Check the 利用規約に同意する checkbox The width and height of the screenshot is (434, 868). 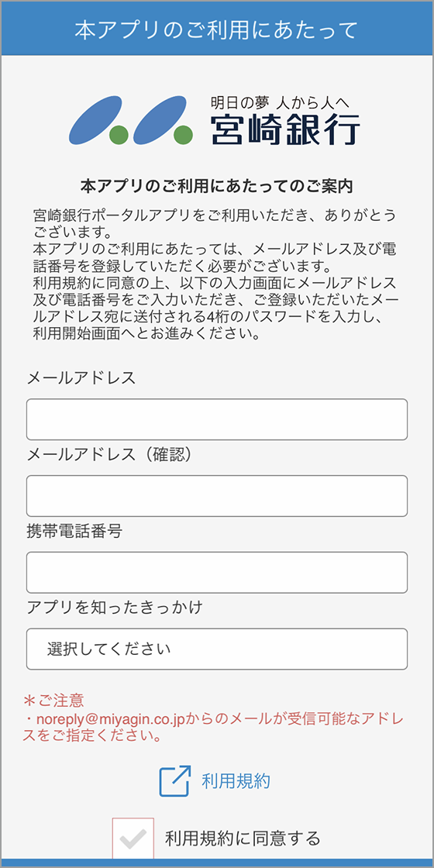(133, 838)
